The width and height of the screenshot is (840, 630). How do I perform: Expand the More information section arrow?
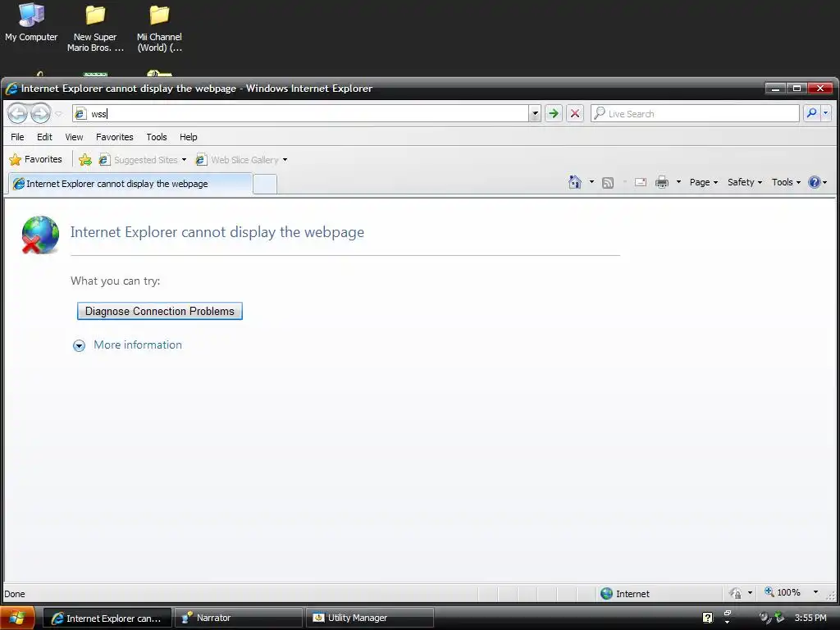click(79, 345)
